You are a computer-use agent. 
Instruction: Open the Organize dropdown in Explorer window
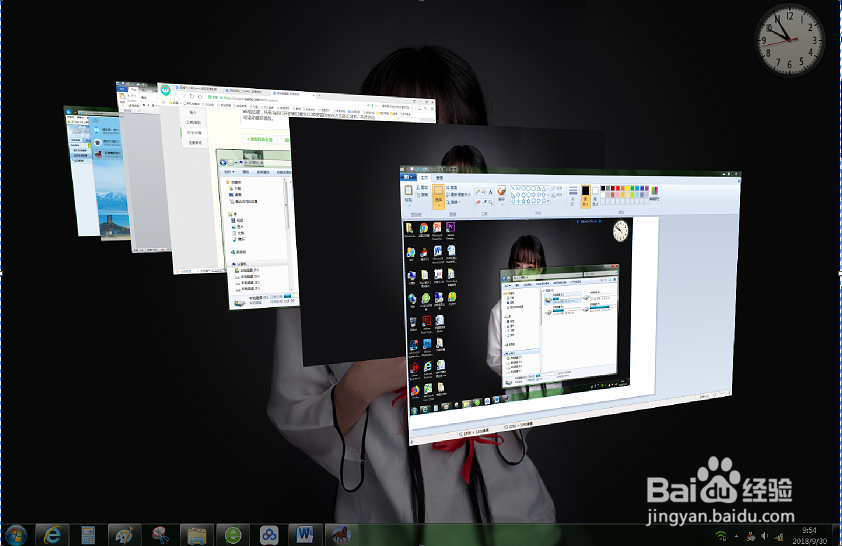(x=229, y=172)
